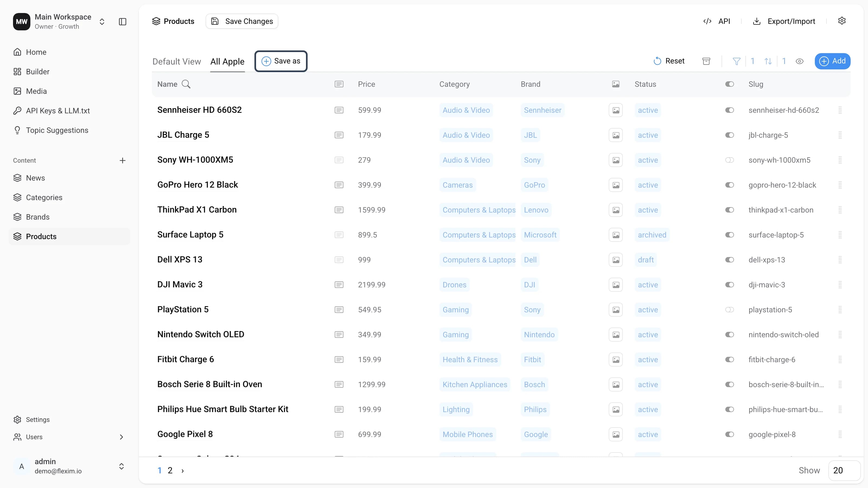Grab the row handle for JBL Charge 5
Viewport: 868px width, 488px height.
pos(840,135)
